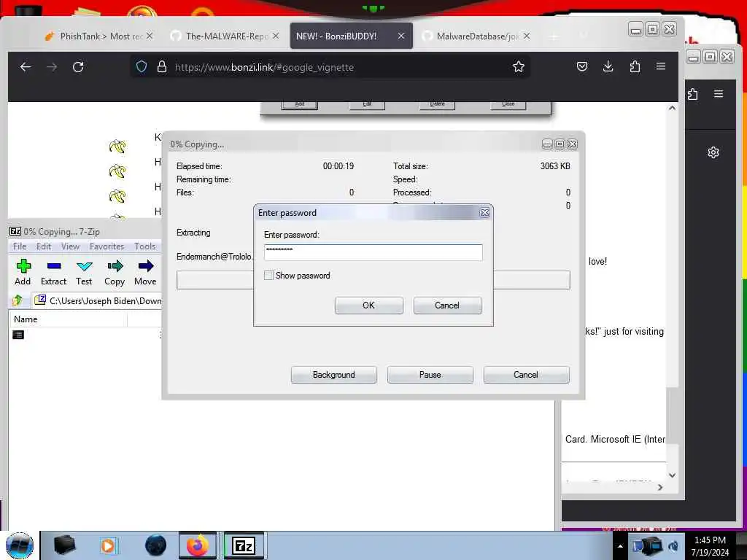The height and width of the screenshot is (560, 747).
Task: Click the 7-Zip Test toolbar icon
Action: pyautogui.click(x=85, y=265)
